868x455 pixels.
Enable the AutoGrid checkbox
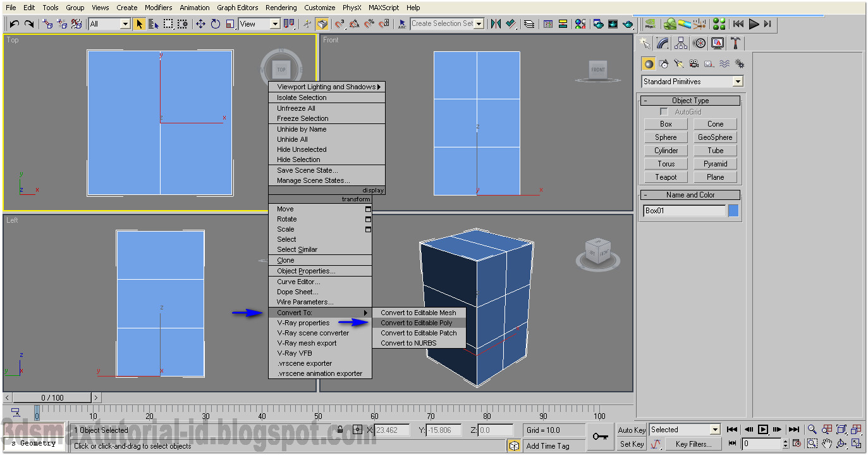tap(663, 111)
